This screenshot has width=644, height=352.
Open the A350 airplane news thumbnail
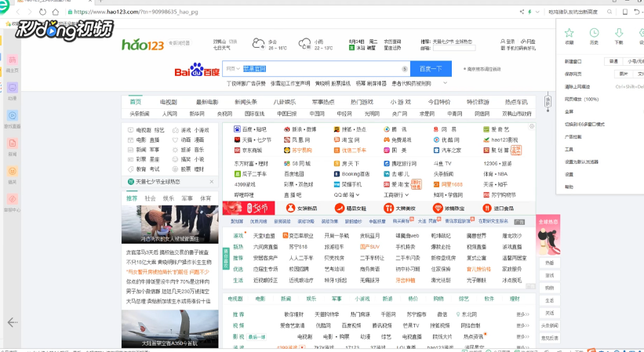point(169,328)
